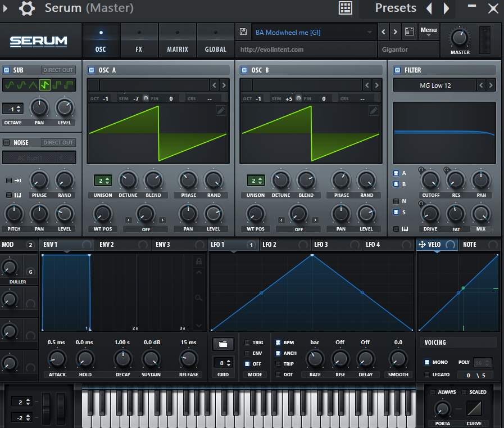
Task: Click next OSC A warp mode arrow
Action: pyautogui.click(x=162, y=220)
